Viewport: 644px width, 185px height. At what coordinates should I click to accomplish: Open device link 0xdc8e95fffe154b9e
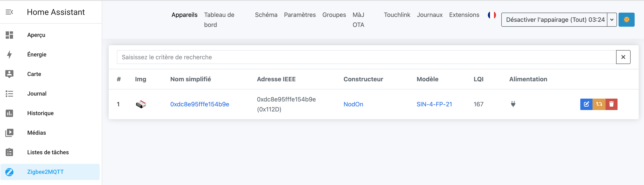(199, 104)
